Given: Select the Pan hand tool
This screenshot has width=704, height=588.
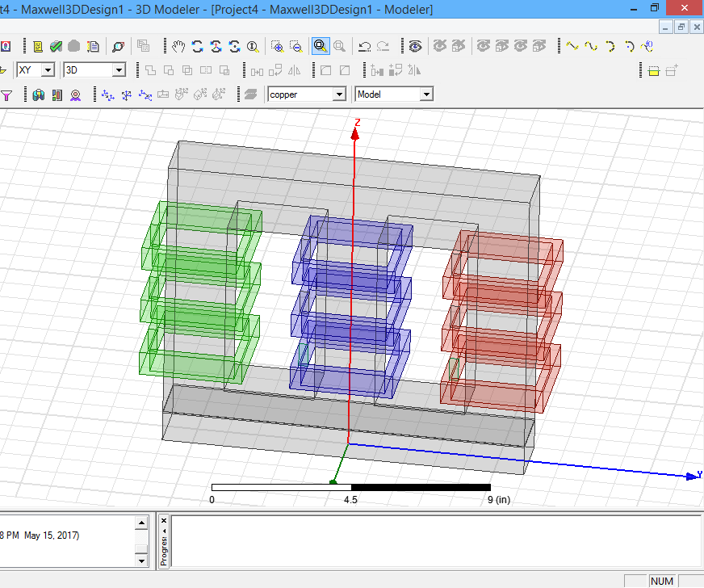Looking at the screenshot, I should (x=178, y=46).
